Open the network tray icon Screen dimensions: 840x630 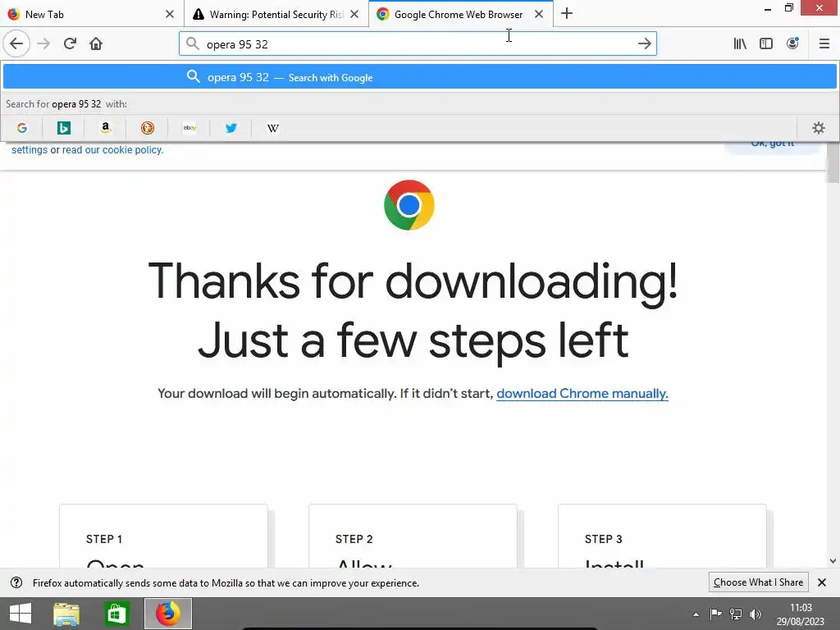pos(736,614)
